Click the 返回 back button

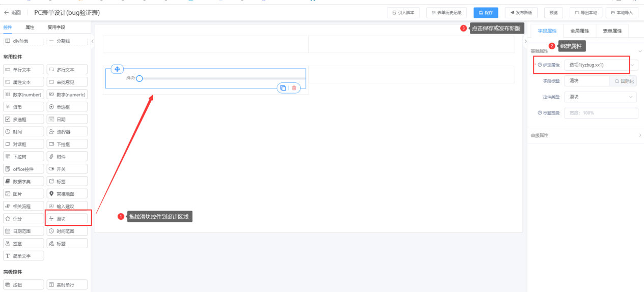pyautogui.click(x=12, y=12)
